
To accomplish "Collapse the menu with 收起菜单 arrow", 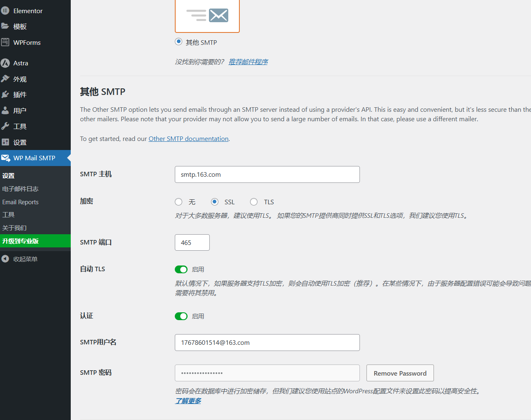I will click(x=5, y=259).
